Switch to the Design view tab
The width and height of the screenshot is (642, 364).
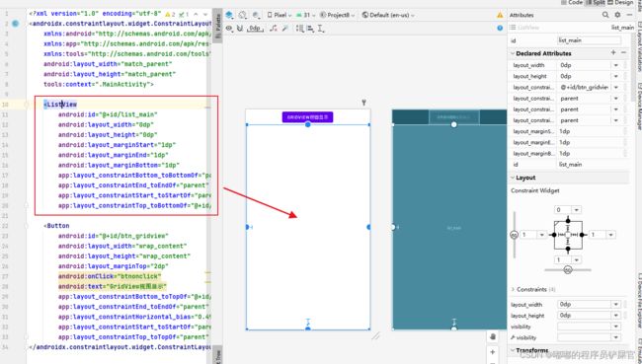coord(620,2)
